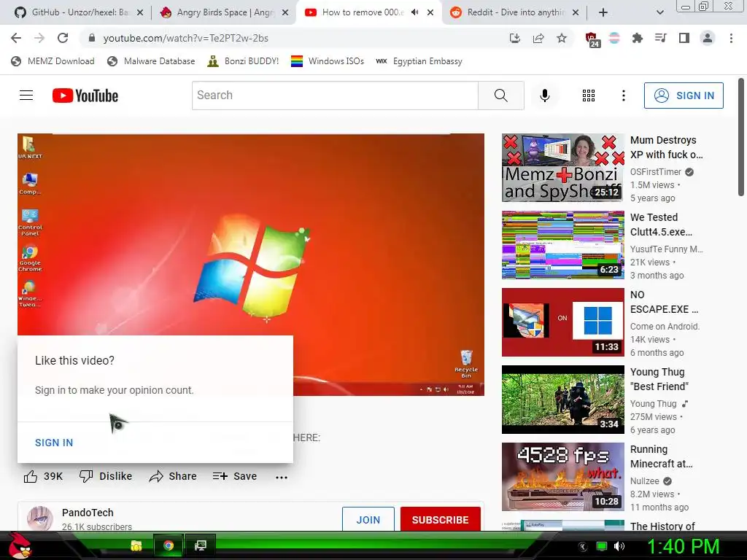Open the file explorer taskbar icon
The width and height of the screenshot is (747, 560).
pyautogui.click(x=136, y=545)
